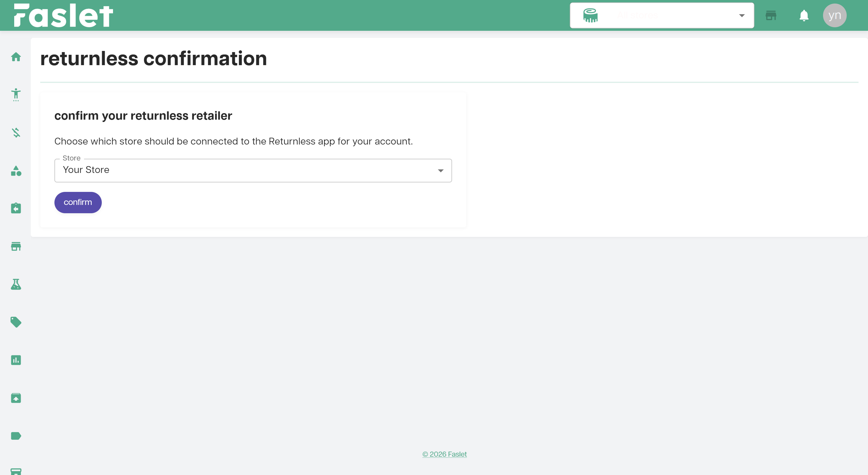
Task: Open the price tag sidebar icon
Action: click(16, 322)
